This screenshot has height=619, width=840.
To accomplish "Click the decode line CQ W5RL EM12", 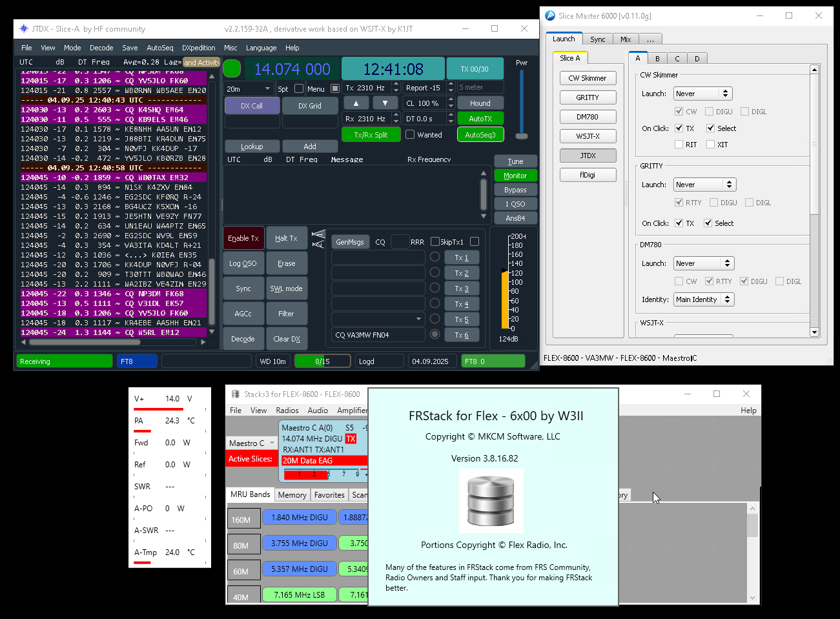I will pos(113,332).
